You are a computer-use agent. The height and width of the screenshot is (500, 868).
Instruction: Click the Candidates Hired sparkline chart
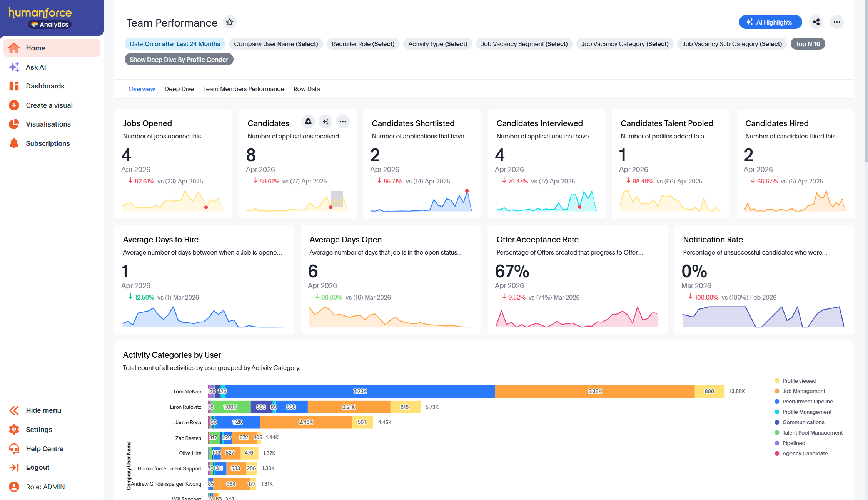tap(795, 201)
